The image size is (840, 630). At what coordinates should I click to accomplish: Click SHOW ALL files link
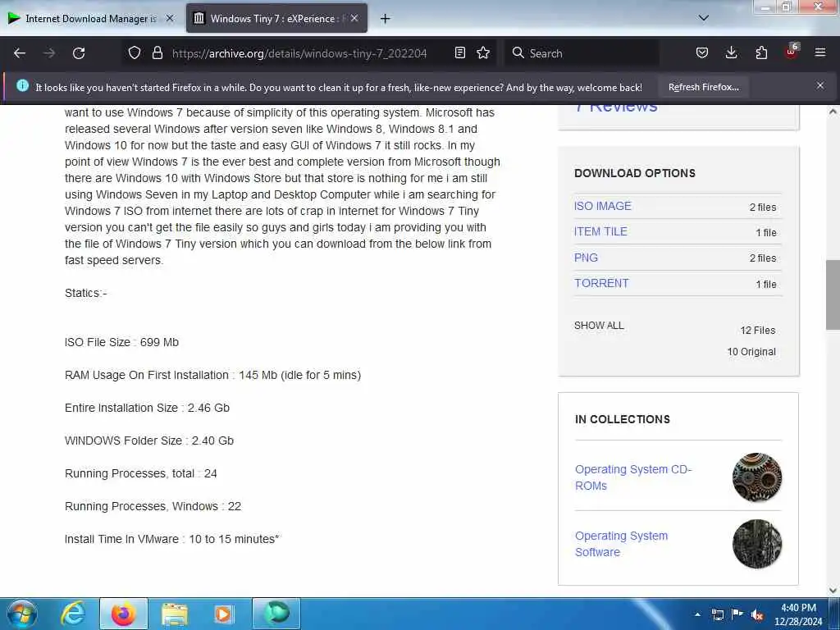[599, 326]
